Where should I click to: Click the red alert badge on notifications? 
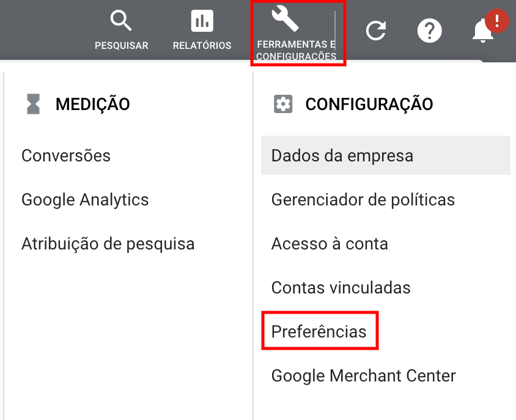[x=497, y=21]
